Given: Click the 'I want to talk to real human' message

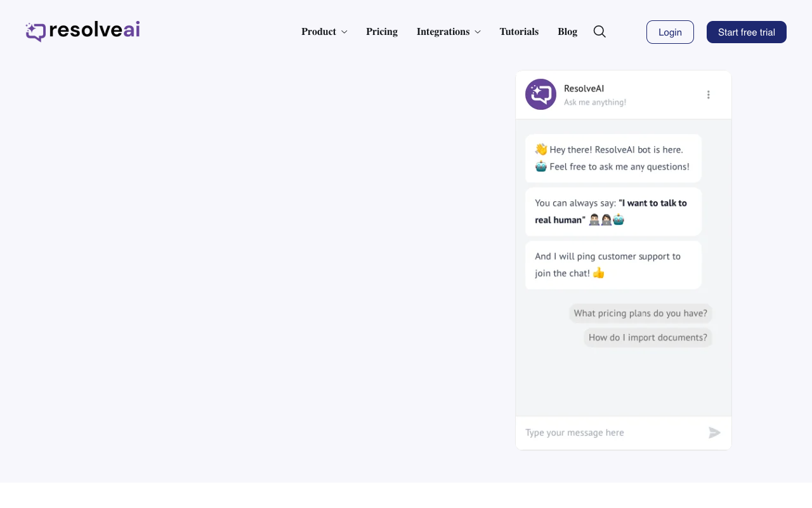Looking at the screenshot, I should pyautogui.click(x=613, y=211).
